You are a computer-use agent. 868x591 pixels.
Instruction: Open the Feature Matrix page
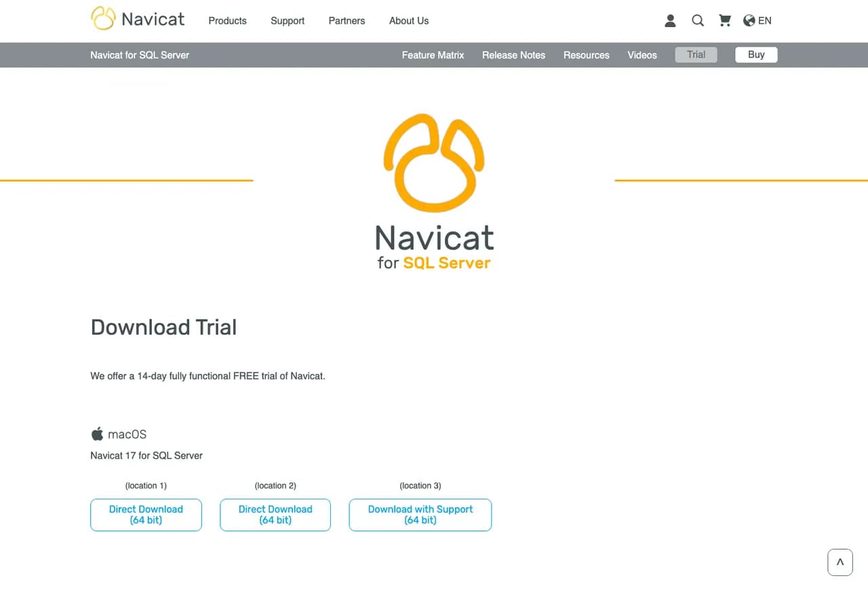[x=433, y=55]
